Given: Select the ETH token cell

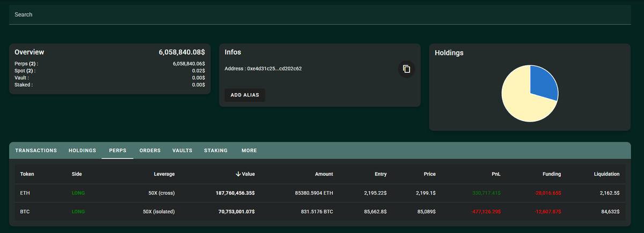Looking at the screenshot, I should [24, 193].
